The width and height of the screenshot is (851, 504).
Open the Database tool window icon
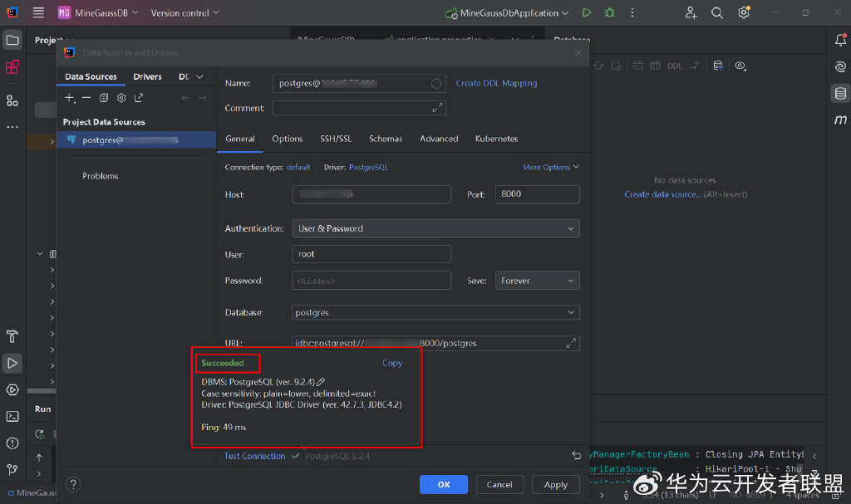[x=840, y=93]
